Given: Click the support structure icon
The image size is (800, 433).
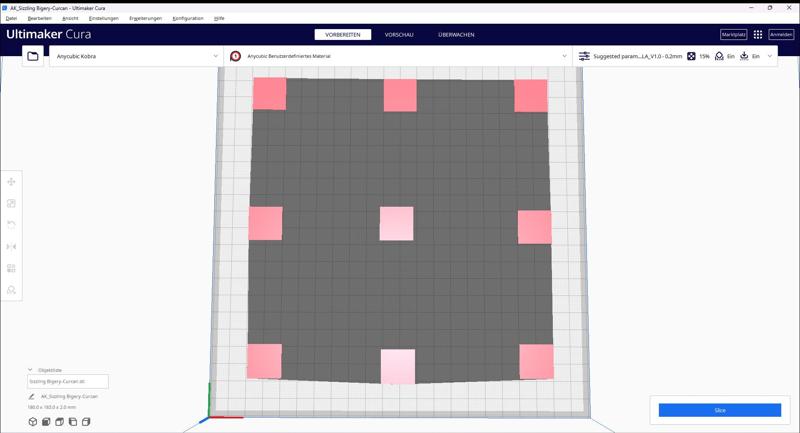Looking at the screenshot, I should 719,56.
